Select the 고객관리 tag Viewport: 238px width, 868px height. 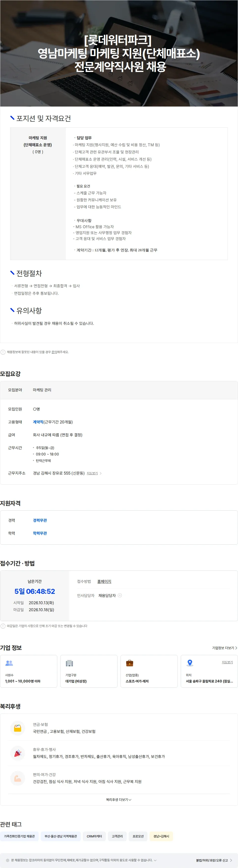(117, 836)
